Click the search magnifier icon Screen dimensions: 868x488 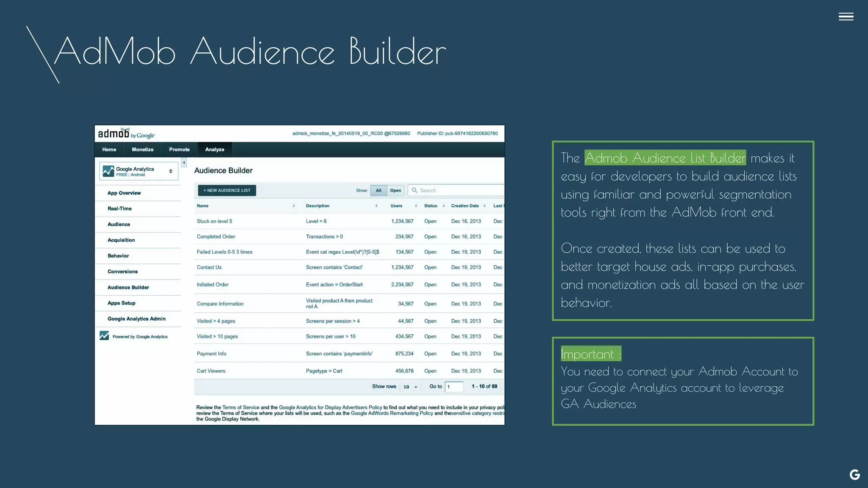[x=415, y=190]
